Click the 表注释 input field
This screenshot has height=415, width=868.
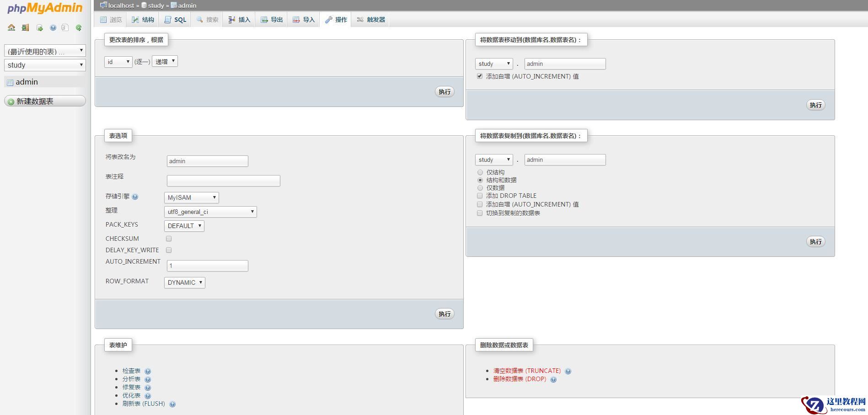[x=224, y=181]
